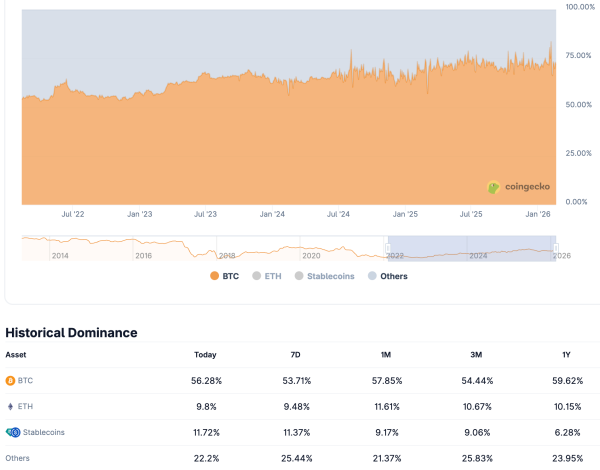The image size is (600, 470).
Task: Open the BTC asset link in table
Action: (26, 381)
